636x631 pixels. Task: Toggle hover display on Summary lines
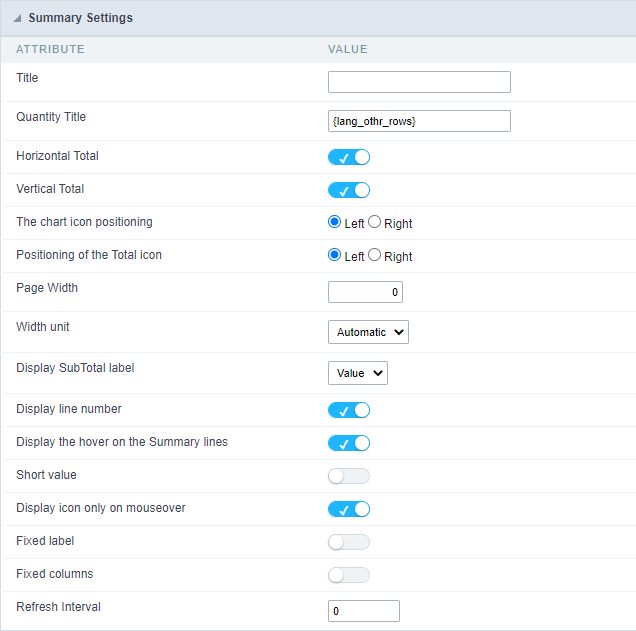coord(349,443)
